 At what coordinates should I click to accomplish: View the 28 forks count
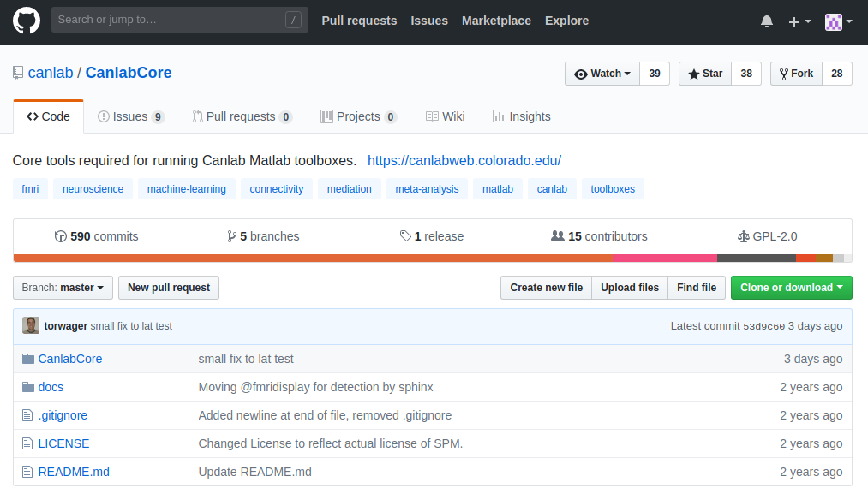[837, 74]
